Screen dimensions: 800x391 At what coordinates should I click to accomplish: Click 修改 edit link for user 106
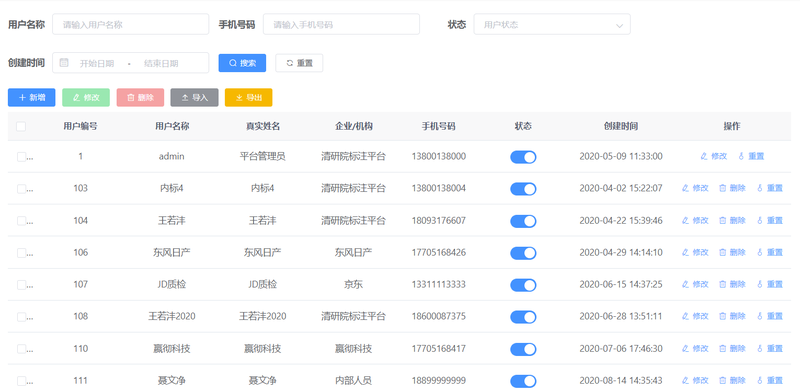click(x=695, y=252)
